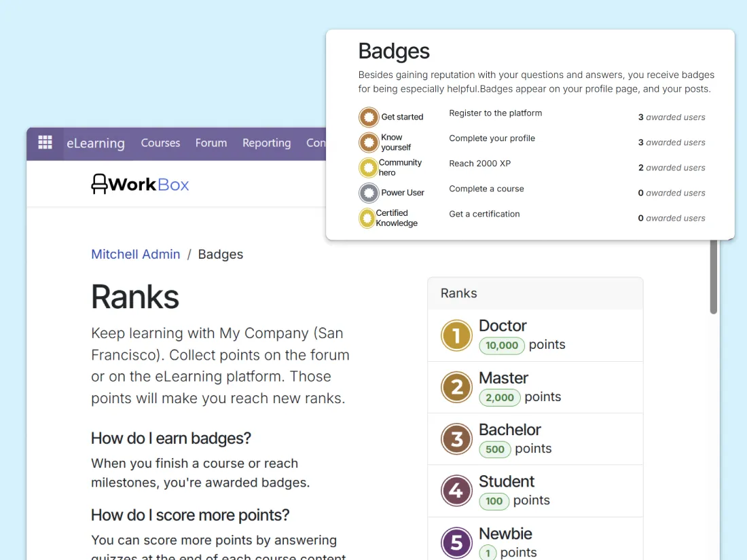The height and width of the screenshot is (560, 747).
Task: Click the Doctor rank number 1 badge
Action: pyautogui.click(x=456, y=335)
